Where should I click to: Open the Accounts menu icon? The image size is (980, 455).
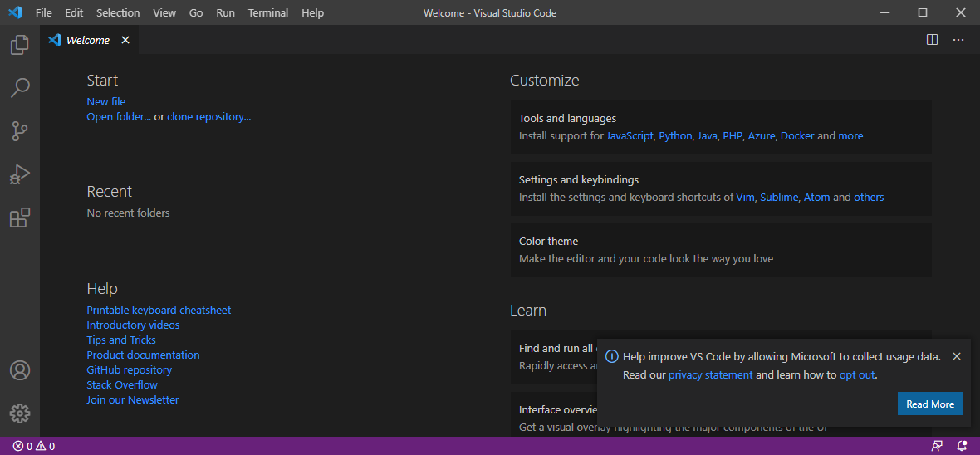coord(19,370)
